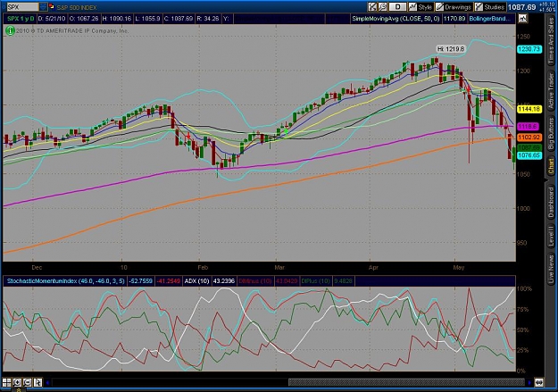
Task: Click the SimpleMovingAvg (CLOSE, 50, 0) study label
Action: (396, 19)
